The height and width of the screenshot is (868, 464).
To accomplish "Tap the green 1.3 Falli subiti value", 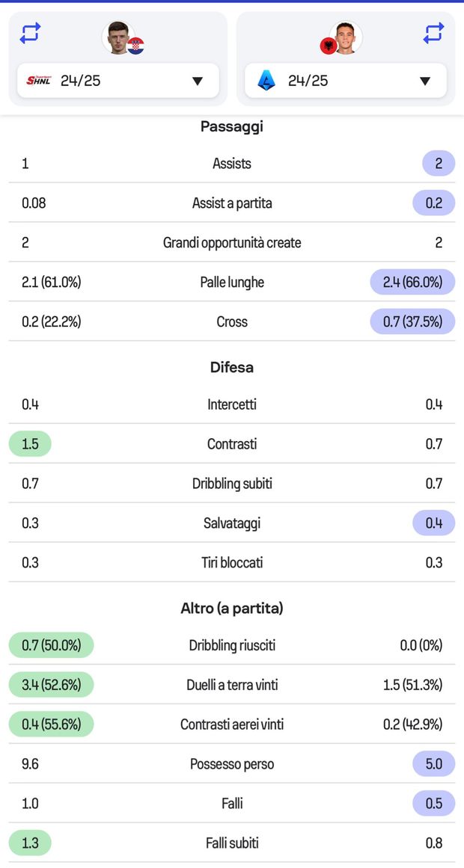I will tap(30, 843).
